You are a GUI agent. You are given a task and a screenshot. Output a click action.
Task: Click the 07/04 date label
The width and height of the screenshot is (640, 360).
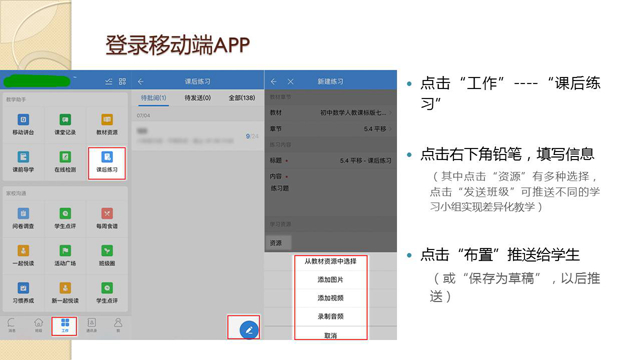pyautogui.click(x=143, y=116)
